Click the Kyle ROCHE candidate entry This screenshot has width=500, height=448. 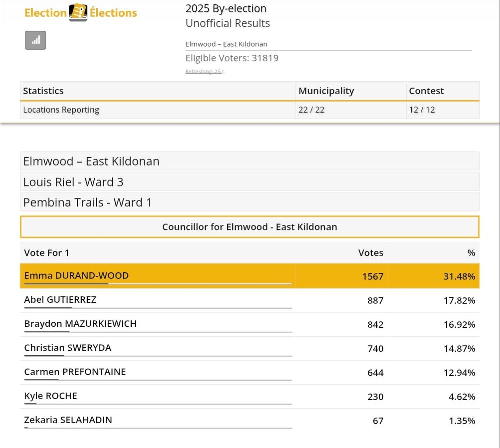[x=50, y=396]
